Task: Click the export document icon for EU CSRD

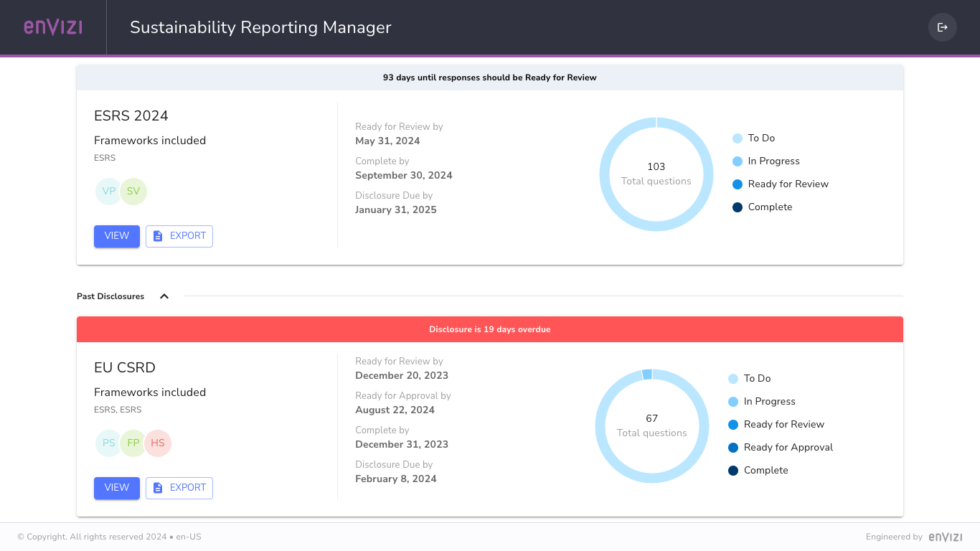Action: pos(157,488)
